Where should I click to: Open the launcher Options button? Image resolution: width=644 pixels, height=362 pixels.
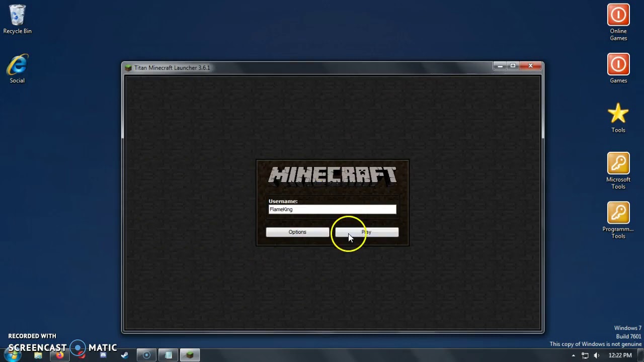(x=297, y=232)
